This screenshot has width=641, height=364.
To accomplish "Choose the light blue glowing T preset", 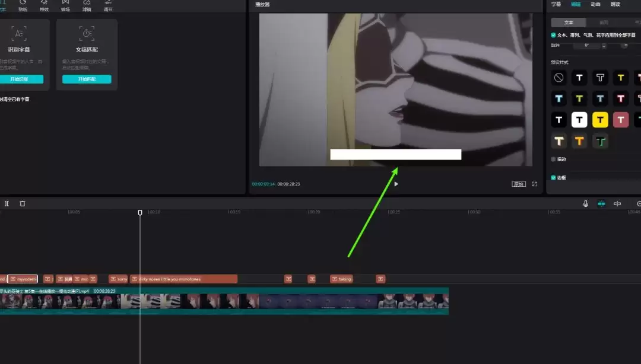I will click(559, 98).
